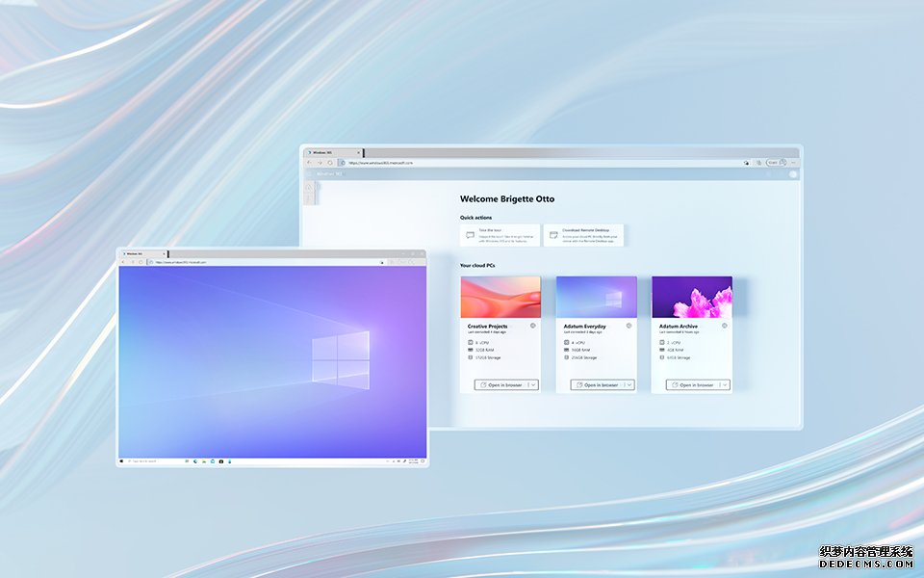924x578 pixels.
Task: Expand Open in browser options for Creative Projects
Action: pos(532,383)
